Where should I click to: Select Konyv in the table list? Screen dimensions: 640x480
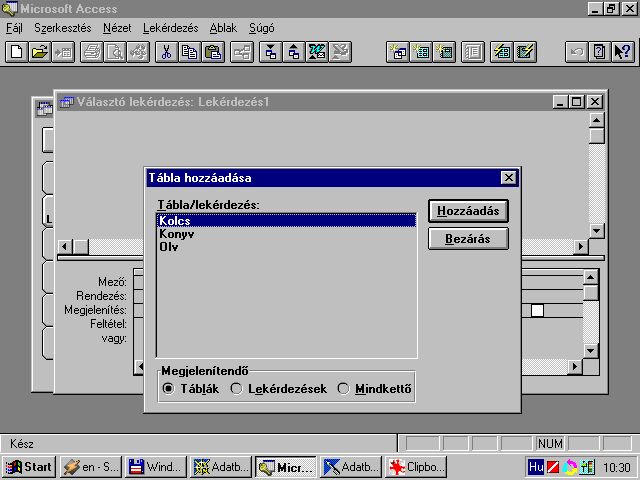[287, 234]
